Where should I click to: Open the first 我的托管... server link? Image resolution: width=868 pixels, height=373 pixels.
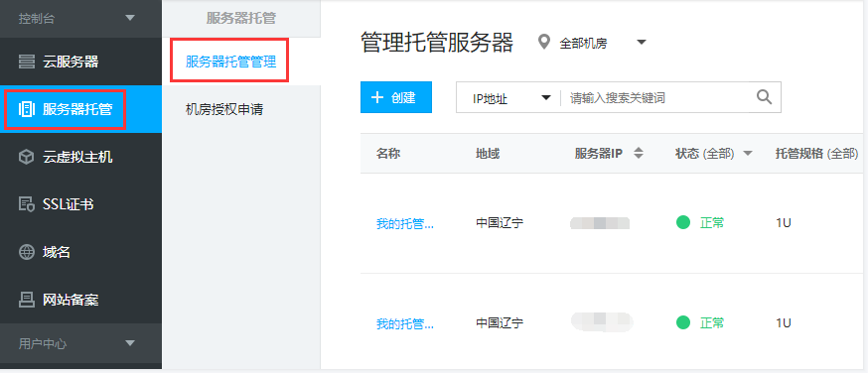tap(404, 224)
